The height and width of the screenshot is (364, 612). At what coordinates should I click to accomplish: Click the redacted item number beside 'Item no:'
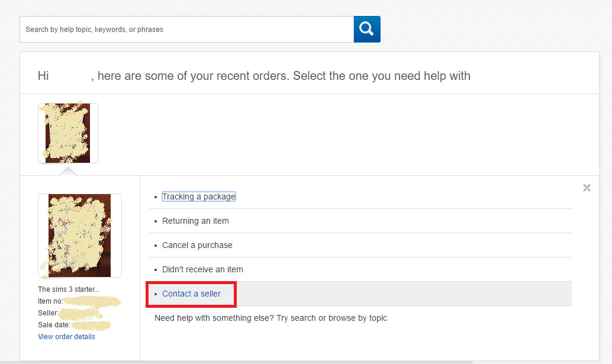point(92,301)
